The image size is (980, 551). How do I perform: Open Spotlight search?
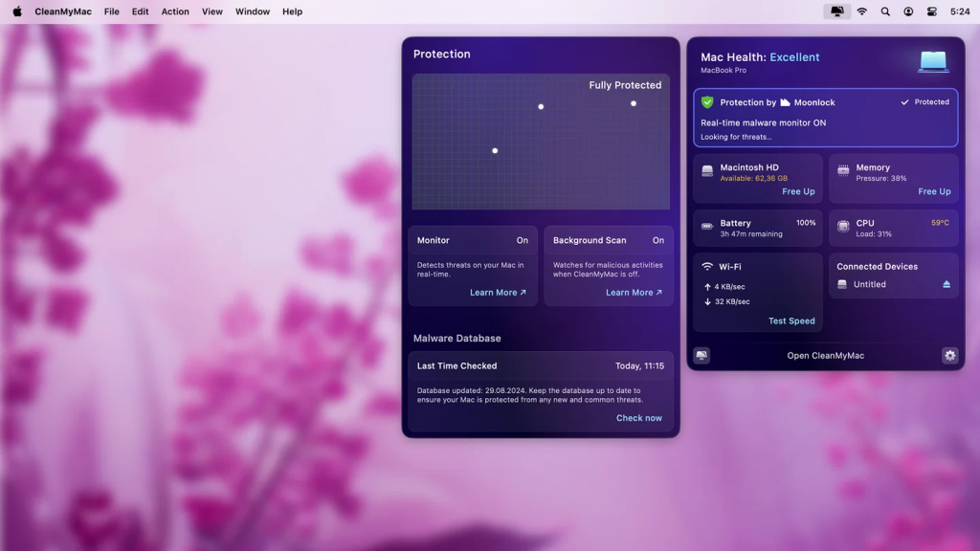(885, 11)
